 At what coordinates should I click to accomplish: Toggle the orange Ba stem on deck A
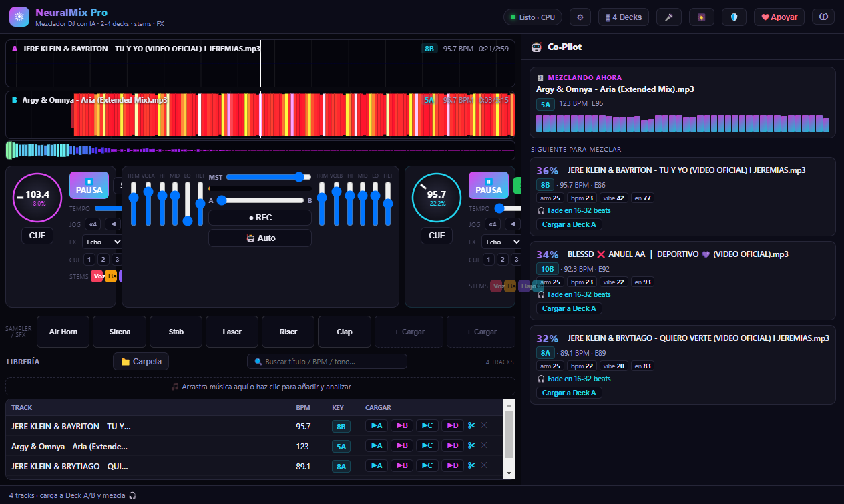point(111,276)
